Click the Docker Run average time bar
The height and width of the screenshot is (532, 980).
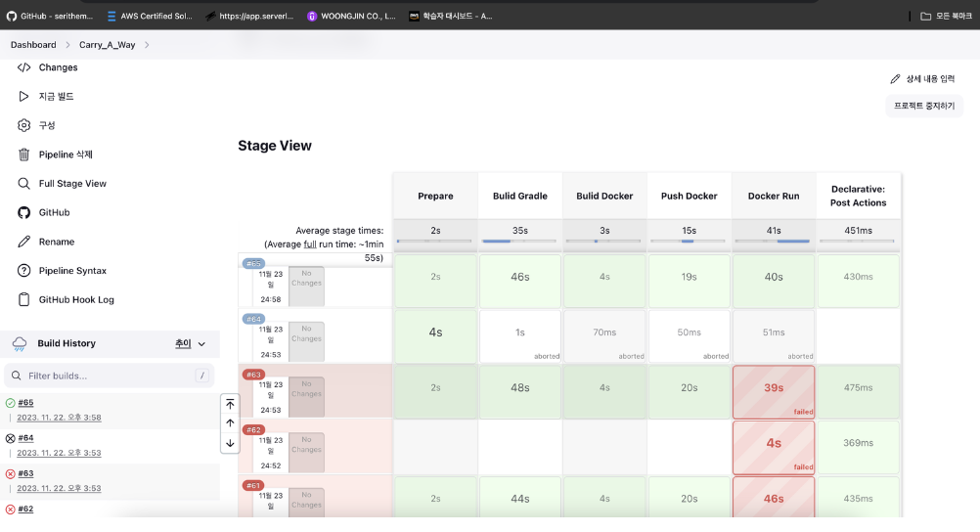point(773,241)
